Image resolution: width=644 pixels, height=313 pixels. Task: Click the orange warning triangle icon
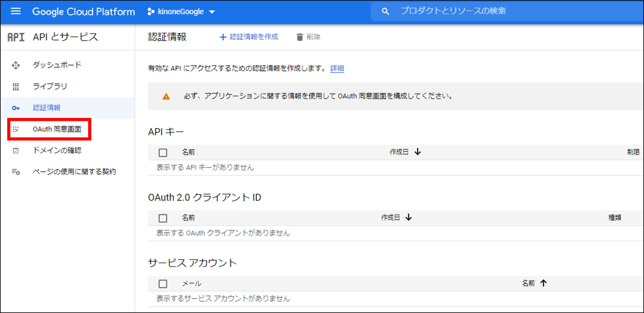coord(166,97)
